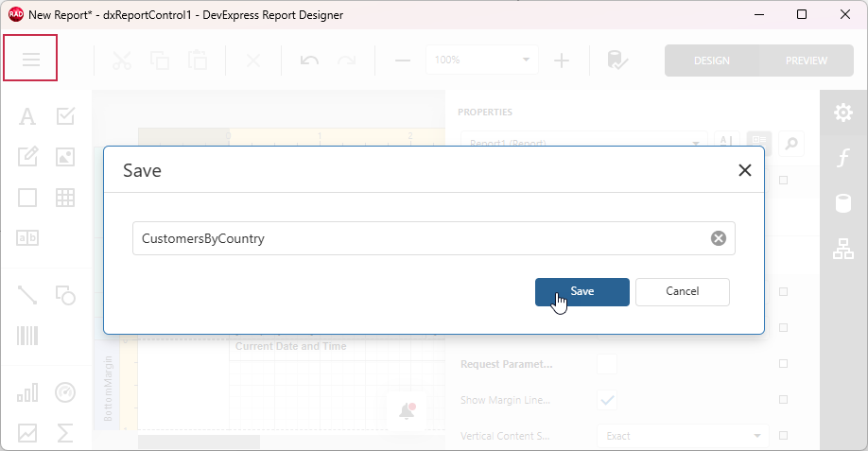Select the Chart bar tool in toolbox
This screenshot has width=868, height=451.
coord(27,393)
